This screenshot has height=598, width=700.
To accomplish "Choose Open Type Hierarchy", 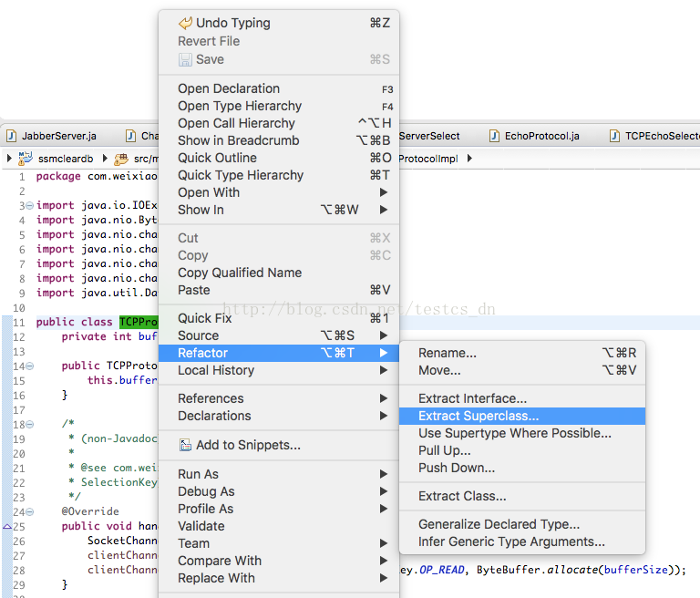I will [279, 106].
